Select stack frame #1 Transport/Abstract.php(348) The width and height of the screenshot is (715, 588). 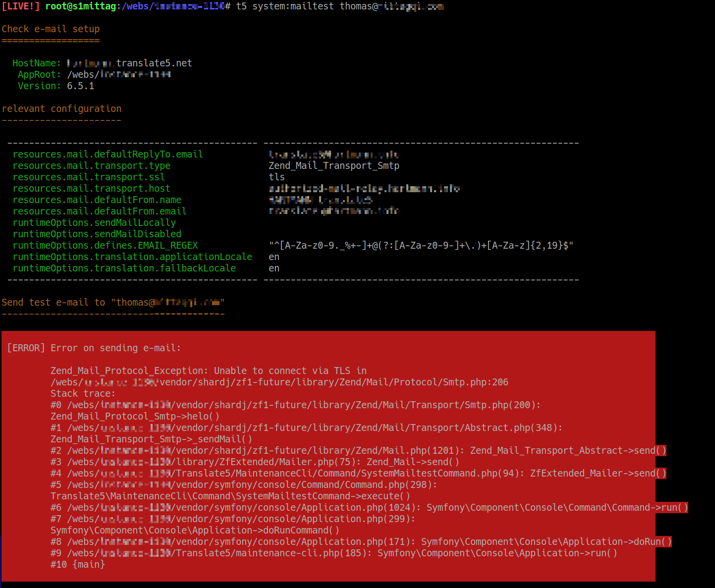coord(307,428)
